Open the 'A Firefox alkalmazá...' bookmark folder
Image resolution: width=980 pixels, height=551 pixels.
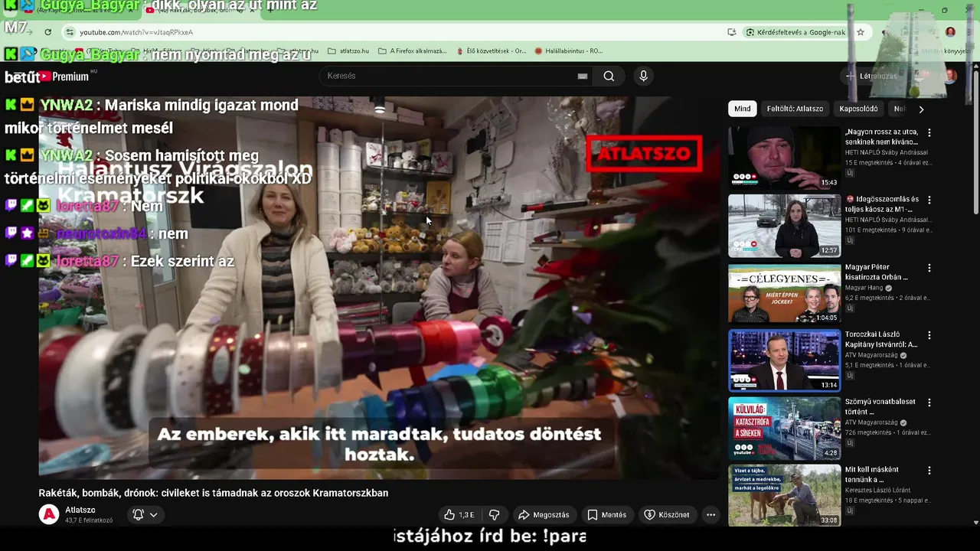coord(412,51)
